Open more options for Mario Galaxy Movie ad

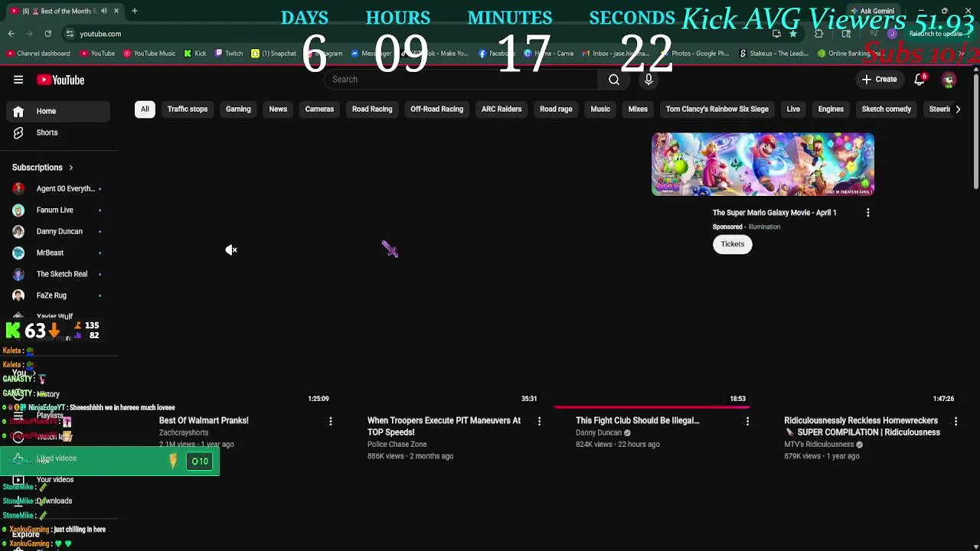tap(868, 213)
